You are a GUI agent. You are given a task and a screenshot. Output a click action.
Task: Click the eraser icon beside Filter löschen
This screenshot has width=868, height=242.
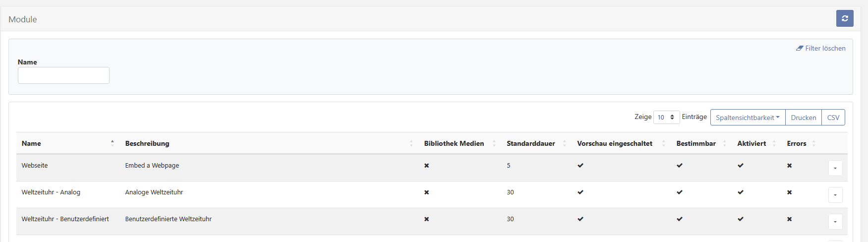pyautogui.click(x=800, y=48)
